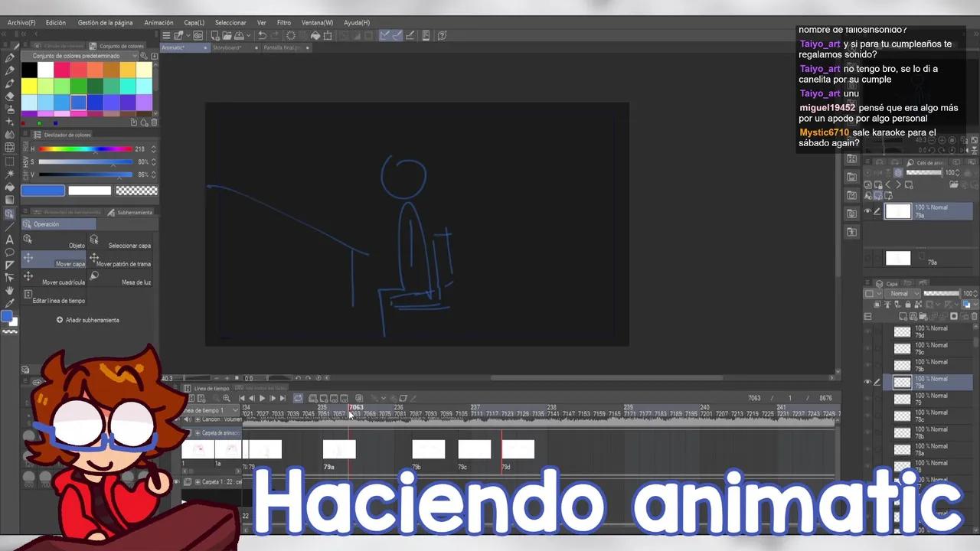
Task: Open the Normal blending mode dropdown
Action: click(903, 293)
